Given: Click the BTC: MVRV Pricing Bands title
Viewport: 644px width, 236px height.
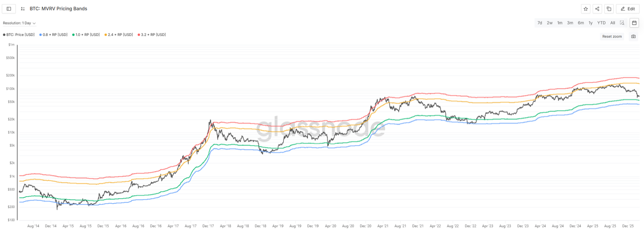Looking at the screenshot, I should [58, 9].
